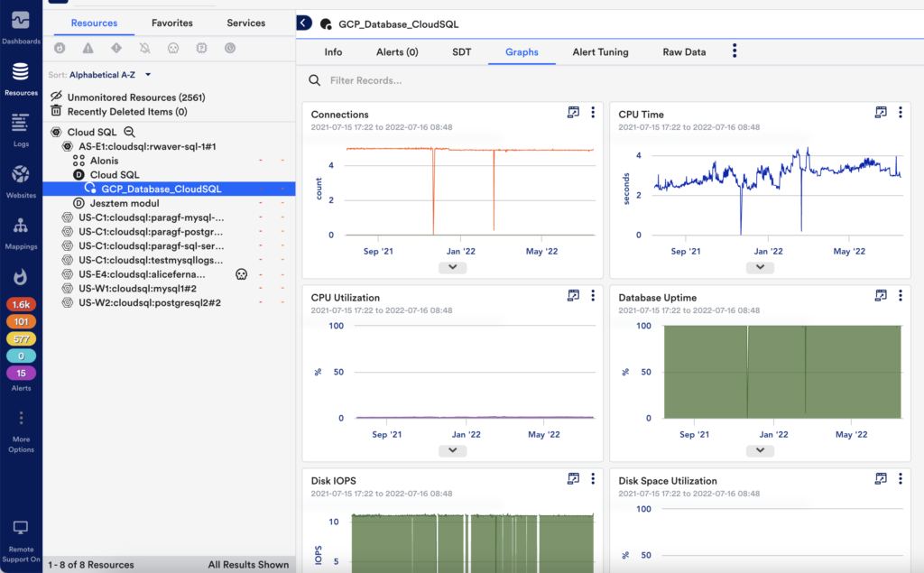
Task: Toggle the diamond alert filter icon
Action: pos(116,49)
